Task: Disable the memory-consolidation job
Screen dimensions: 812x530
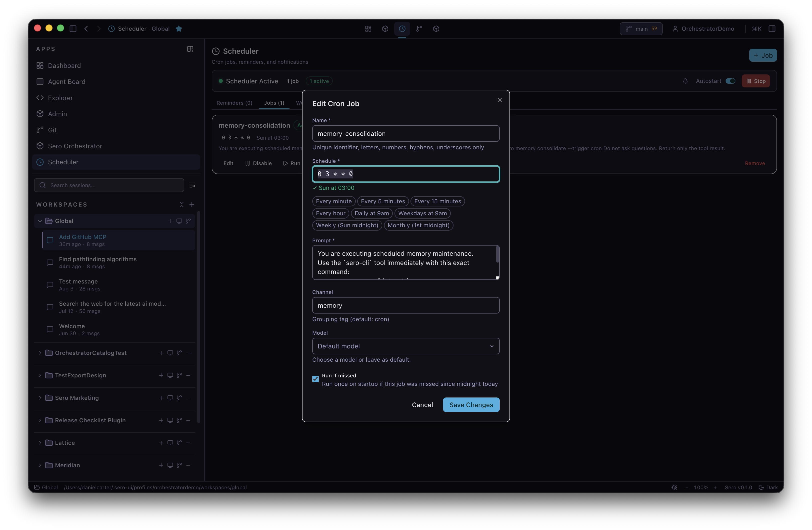Action: (x=258, y=163)
